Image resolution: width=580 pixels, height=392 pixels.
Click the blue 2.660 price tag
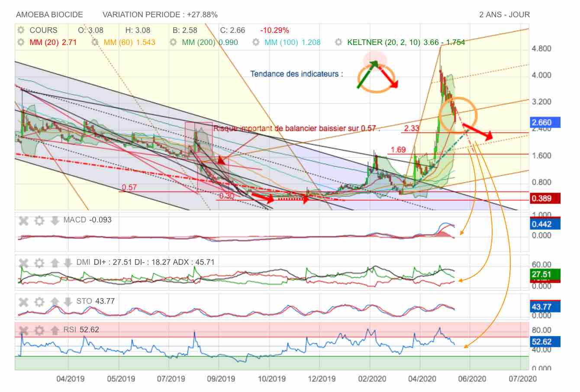pyautogui.click(x=545, y=122)
